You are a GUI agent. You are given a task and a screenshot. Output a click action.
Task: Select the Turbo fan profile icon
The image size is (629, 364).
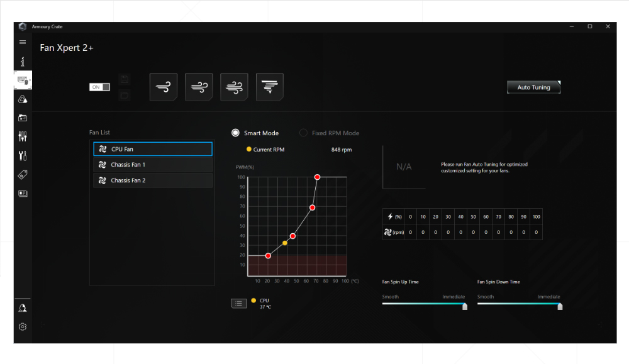[x=234, y=87]
